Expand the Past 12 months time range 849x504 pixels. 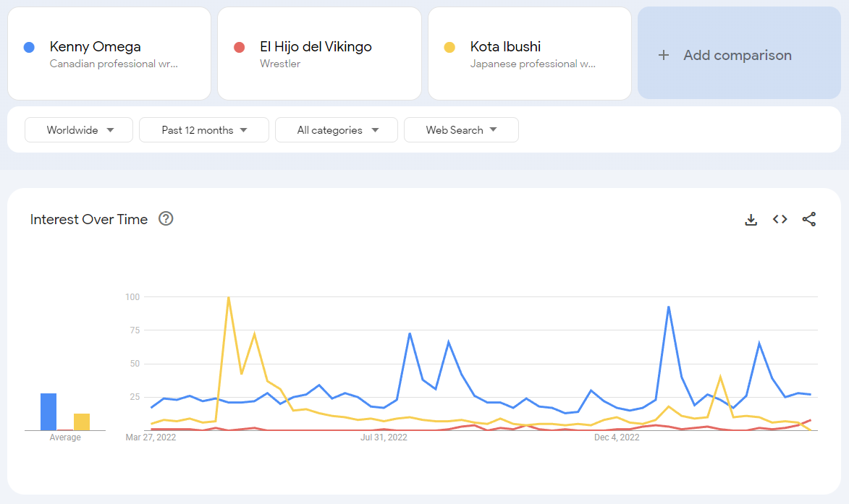[x=204, y=130]
